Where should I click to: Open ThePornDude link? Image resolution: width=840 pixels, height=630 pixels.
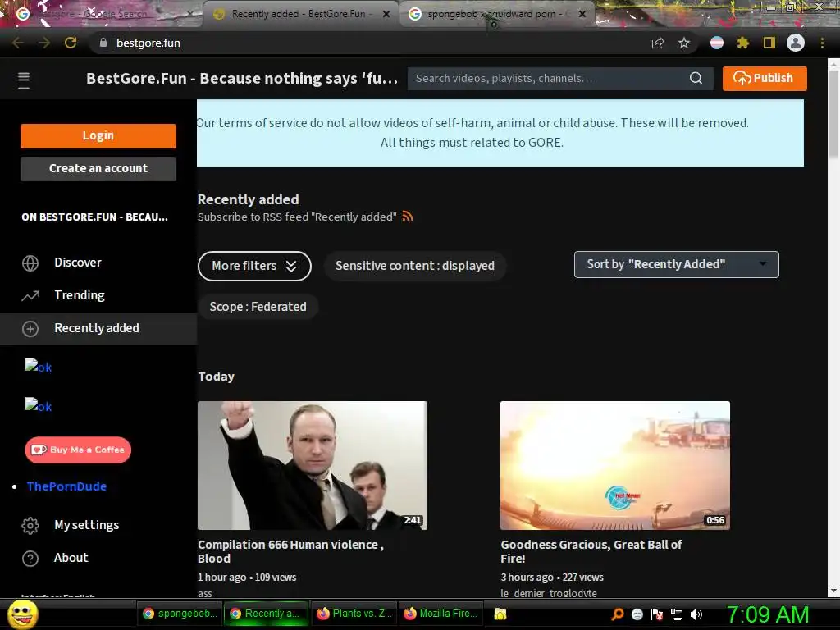[66, 486]
